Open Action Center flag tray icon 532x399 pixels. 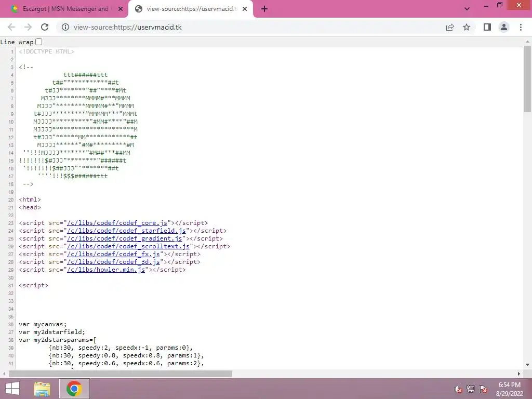(x=483, y=389)
